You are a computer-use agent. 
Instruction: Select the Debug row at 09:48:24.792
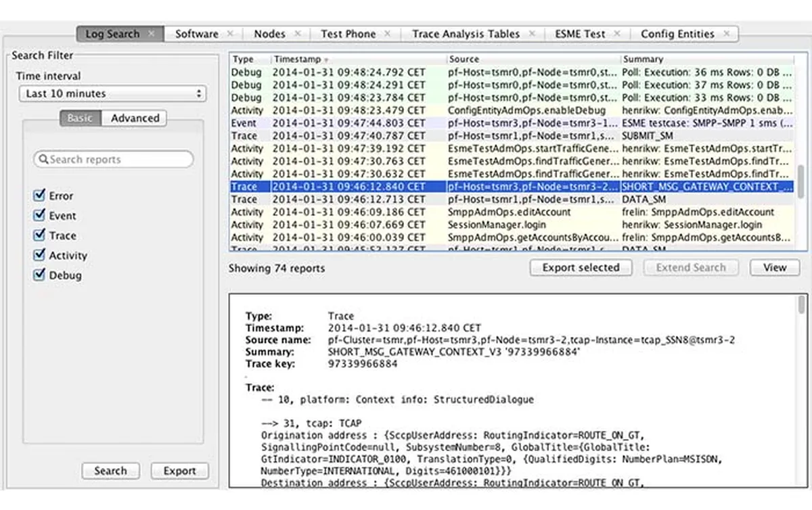[x=512, y=72]
